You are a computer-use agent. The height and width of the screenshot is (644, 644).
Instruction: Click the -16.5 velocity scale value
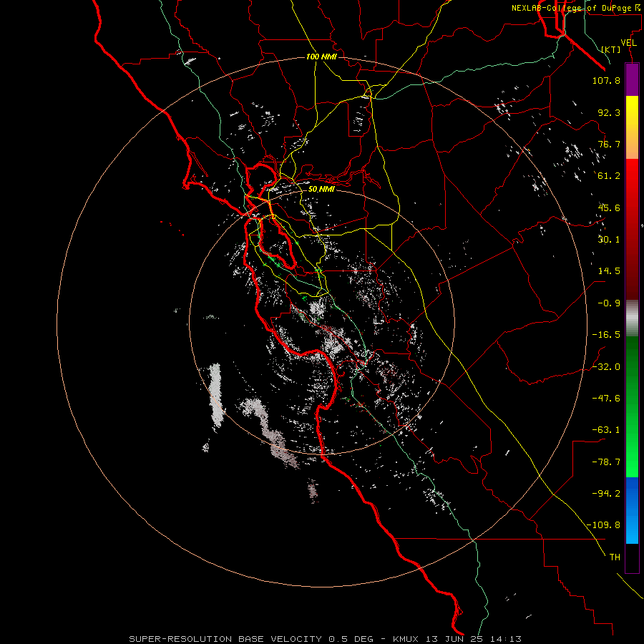(606, 335)
